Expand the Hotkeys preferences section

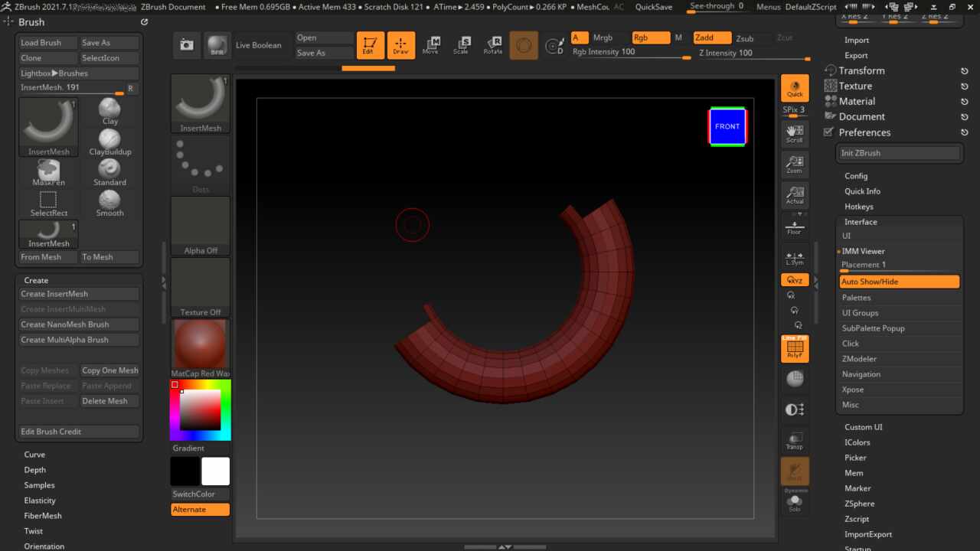click(858, 207)
